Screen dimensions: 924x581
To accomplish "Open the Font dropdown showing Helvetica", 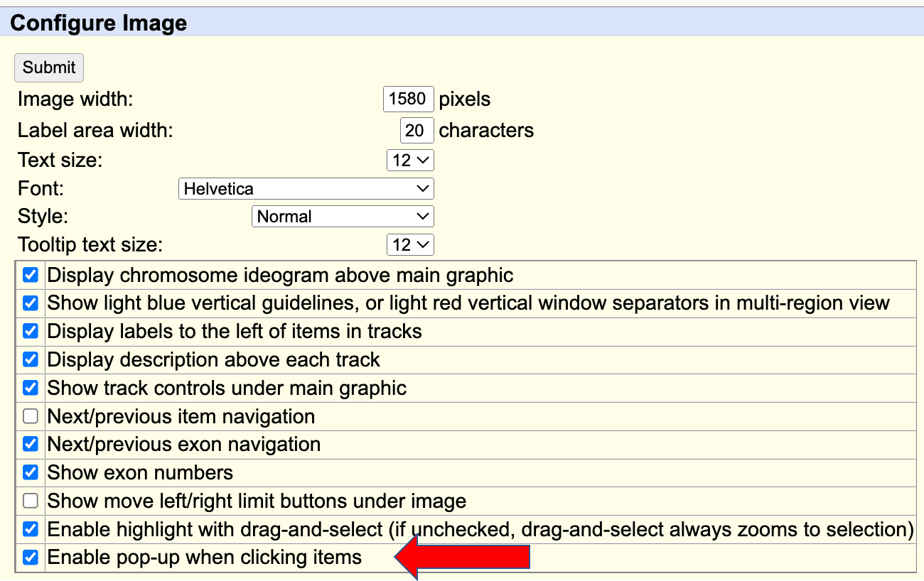I will (x=306, y=188).
